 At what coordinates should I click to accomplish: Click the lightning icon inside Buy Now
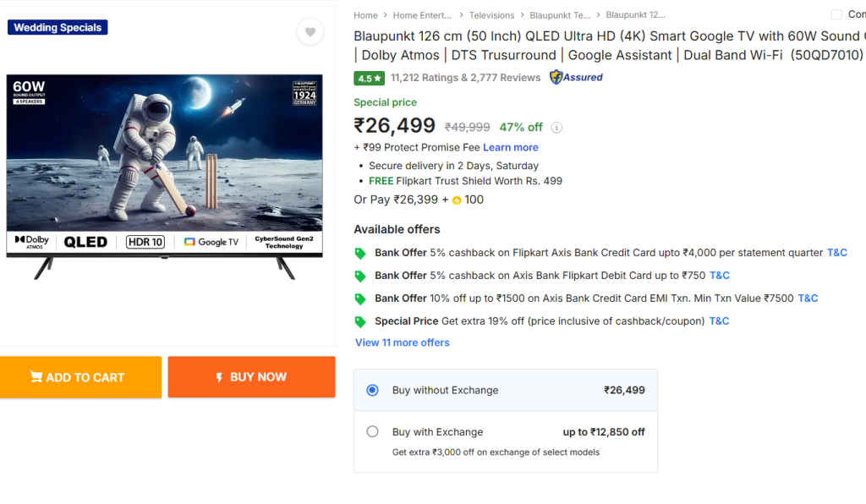[x=222, y=377]
